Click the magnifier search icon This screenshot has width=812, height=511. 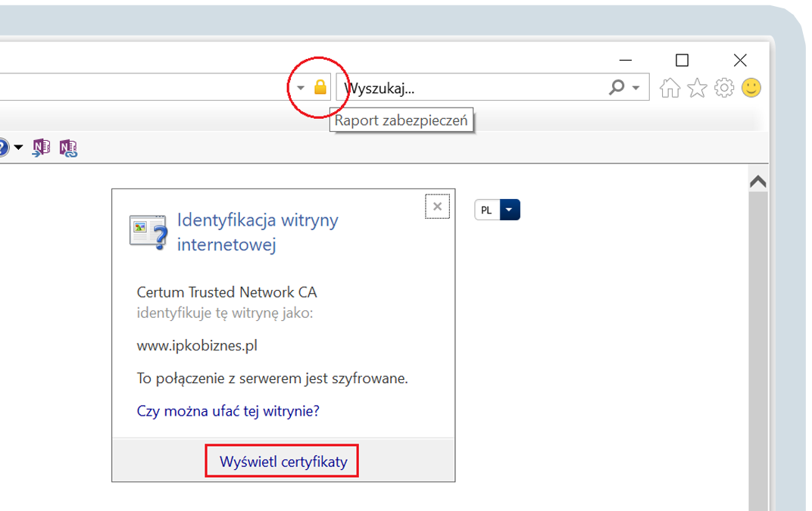(617, 87)
